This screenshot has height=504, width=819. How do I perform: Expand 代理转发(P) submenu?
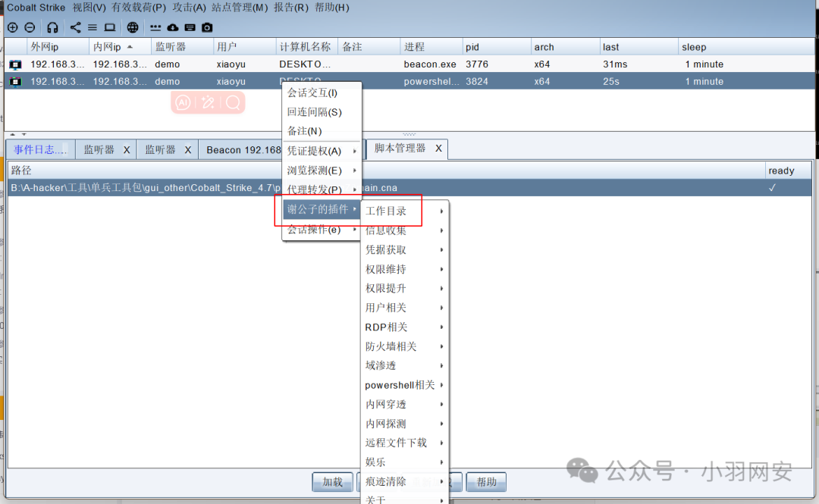(x=322, y=189)
